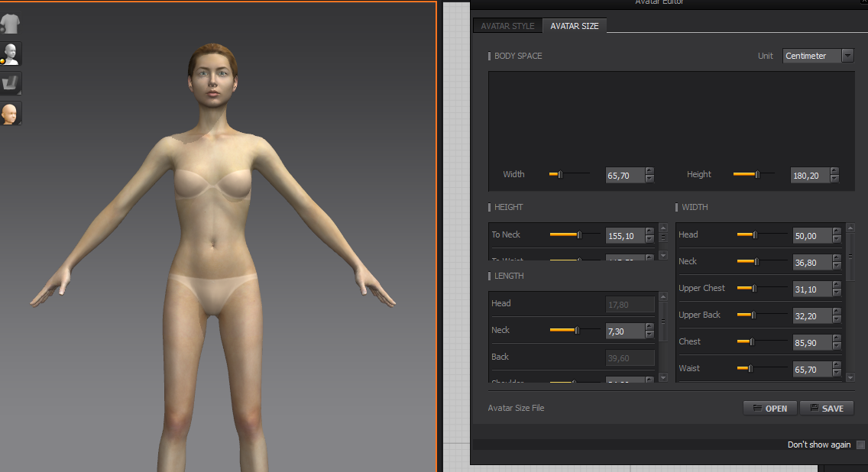Click the garment T-shirt display icon
This screenshot has width=868, height=472.
tap(11, 24)
